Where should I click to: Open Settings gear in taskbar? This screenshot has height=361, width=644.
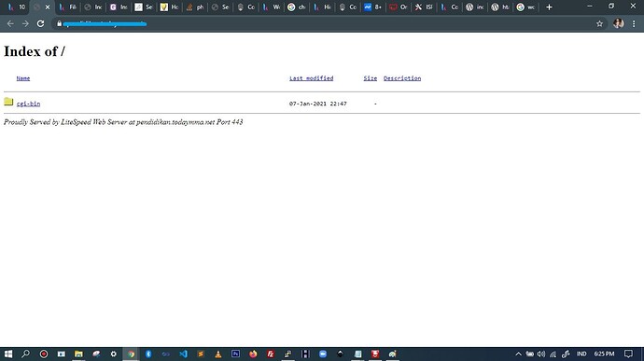[113, 354]
